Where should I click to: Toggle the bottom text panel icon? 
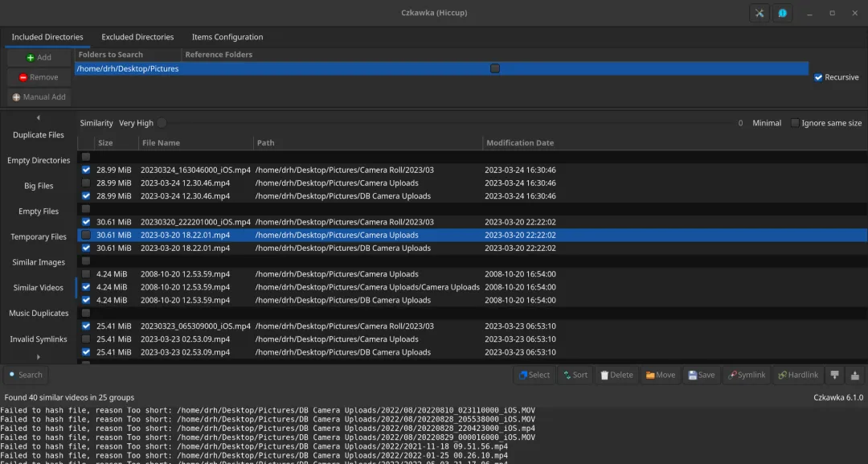click(834, 375)
